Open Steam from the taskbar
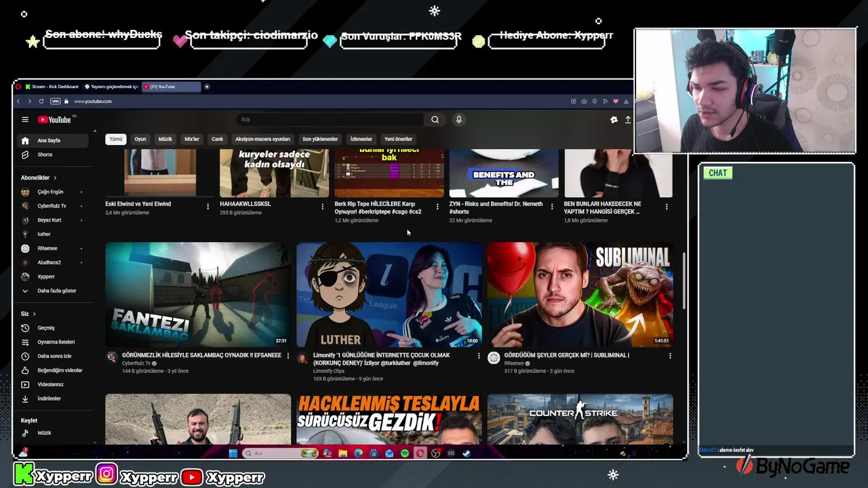Screen dimensions: 868x488 [467, 453]
